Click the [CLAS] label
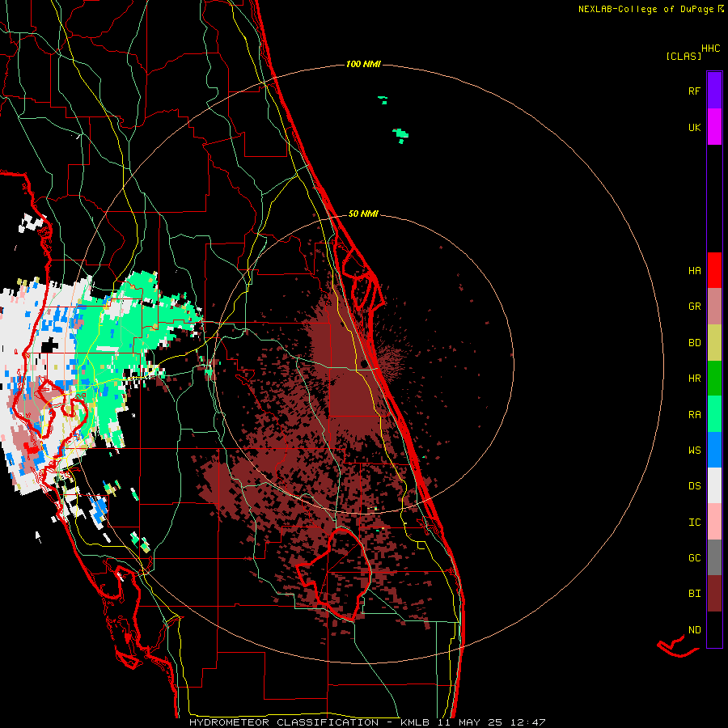 684,56
